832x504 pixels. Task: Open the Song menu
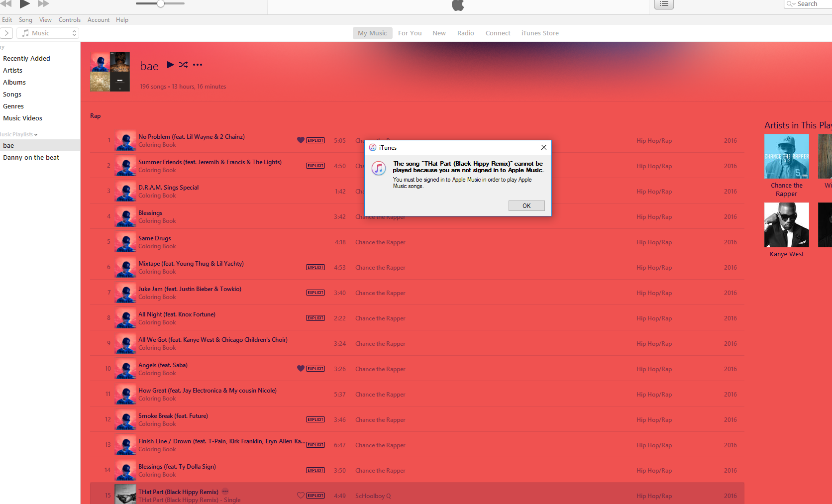point(25,20)
